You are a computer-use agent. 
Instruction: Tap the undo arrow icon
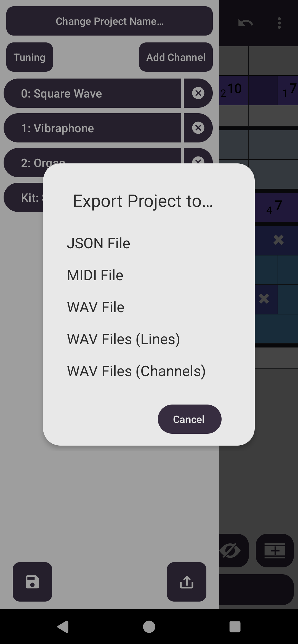pos(246,23)
